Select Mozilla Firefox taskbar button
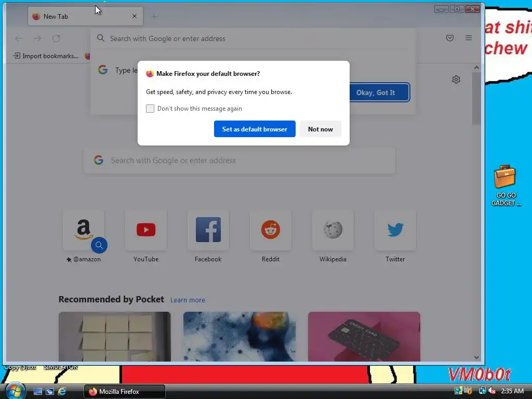The image size is (532, 399). [x=125, y=392]
